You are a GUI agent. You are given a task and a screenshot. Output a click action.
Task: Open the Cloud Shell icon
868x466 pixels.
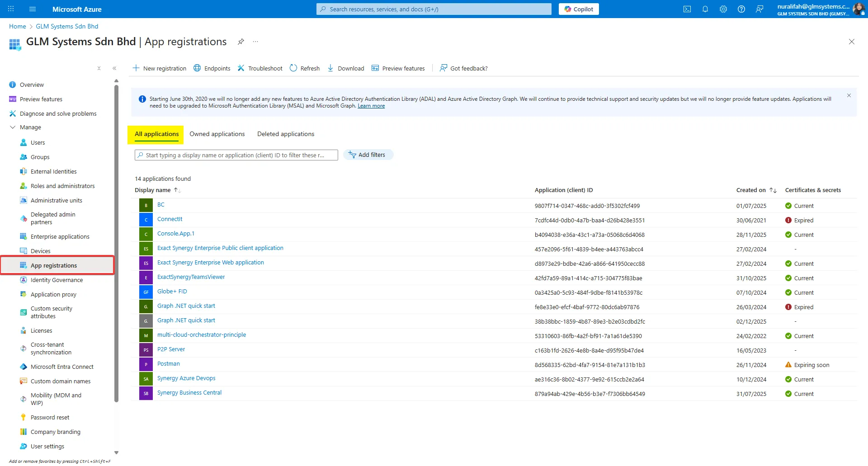[687, 9]
